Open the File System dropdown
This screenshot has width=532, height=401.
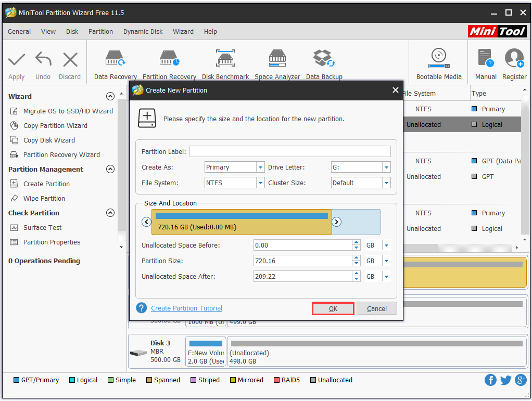click(x=260, y=183)
